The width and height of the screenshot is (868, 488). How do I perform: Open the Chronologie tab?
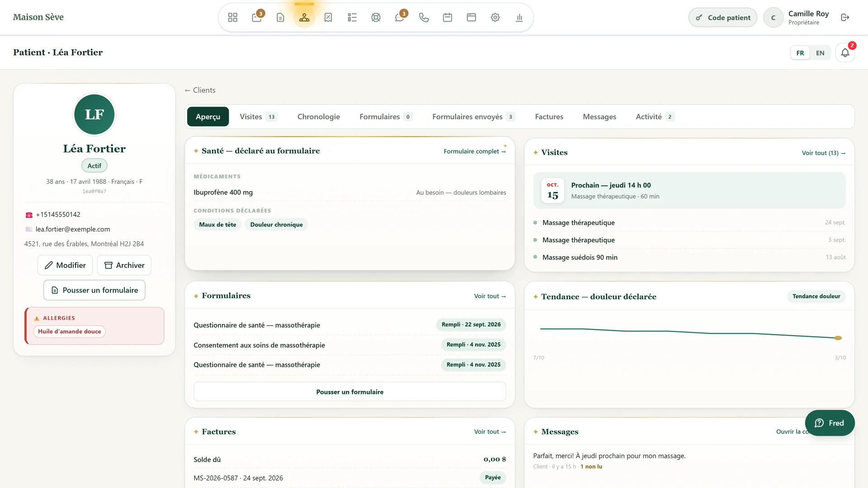(319, 117)
